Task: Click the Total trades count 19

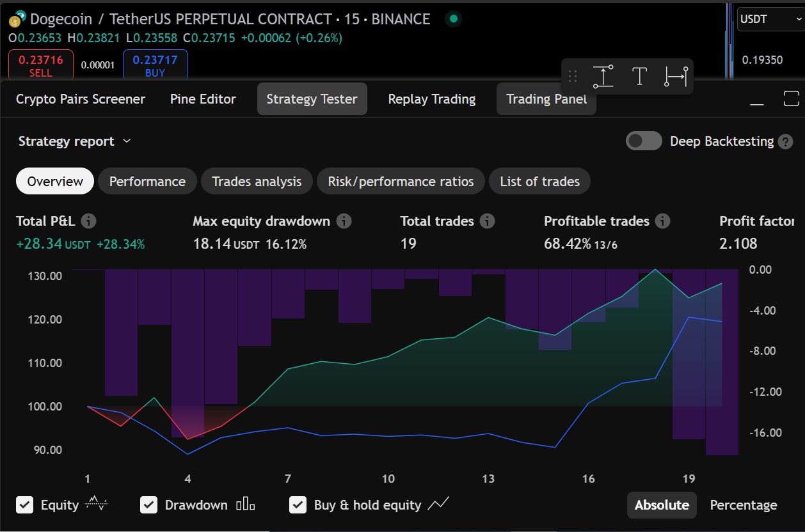Action: pos(408,244)
